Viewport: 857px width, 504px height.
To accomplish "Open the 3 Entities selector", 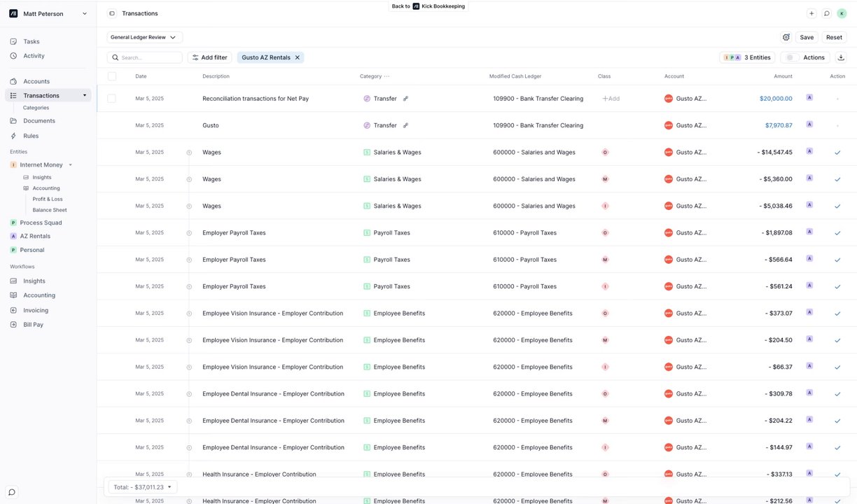I will 747,57.
